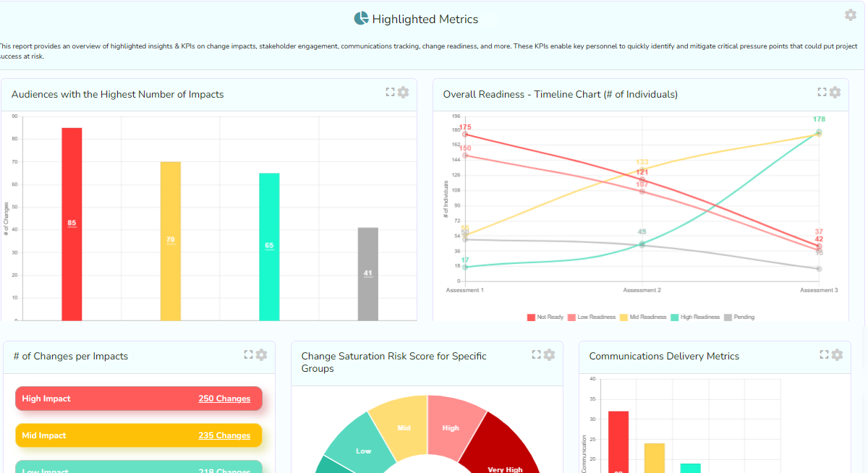Expand Communications Delivery Metrics panel fullscreen
The width and height of the screenshot is (868, 473).
(824, 354)
